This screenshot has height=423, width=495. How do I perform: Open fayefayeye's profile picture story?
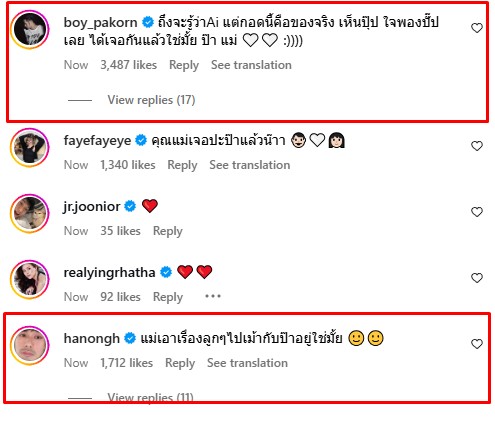(30, 148)
